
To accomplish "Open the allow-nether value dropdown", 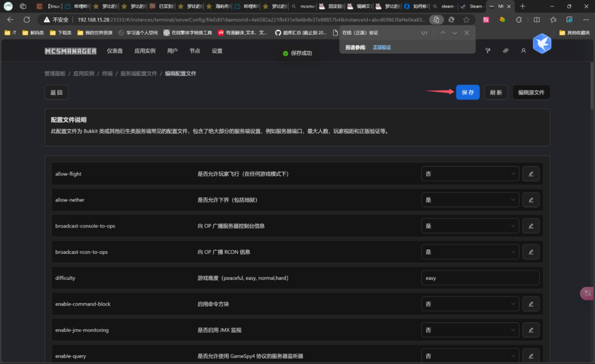I will coord(470,200).
